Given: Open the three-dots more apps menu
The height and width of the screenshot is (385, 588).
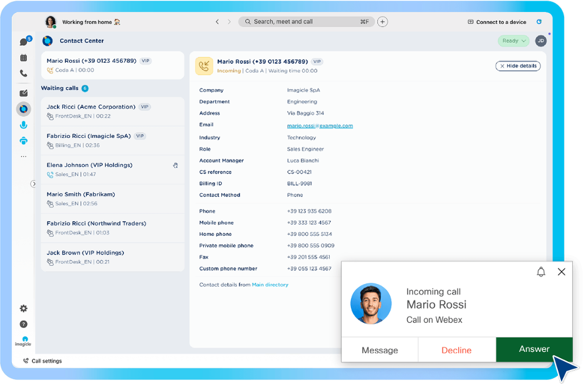Looking at the screenshot, I should (x=24, y=157).
